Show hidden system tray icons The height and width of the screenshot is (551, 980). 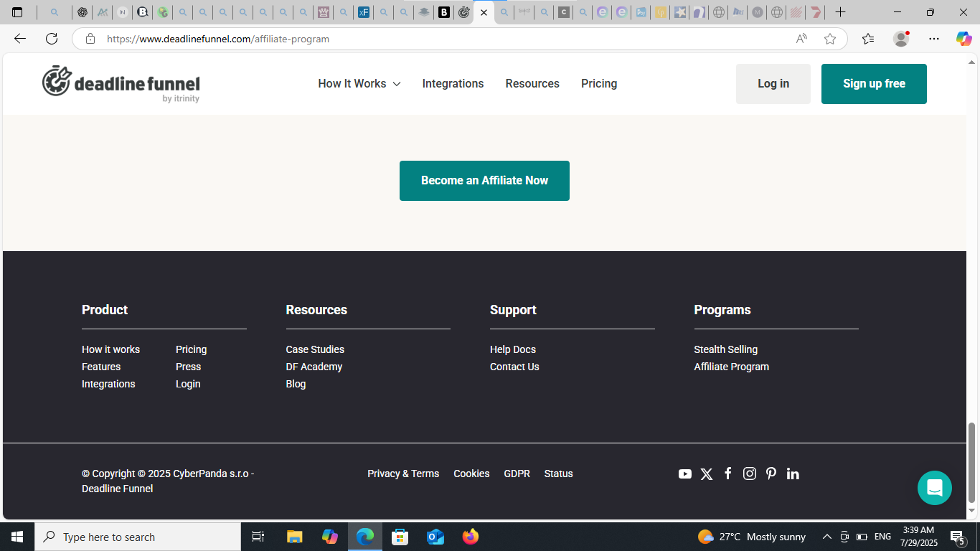(826, 537)
